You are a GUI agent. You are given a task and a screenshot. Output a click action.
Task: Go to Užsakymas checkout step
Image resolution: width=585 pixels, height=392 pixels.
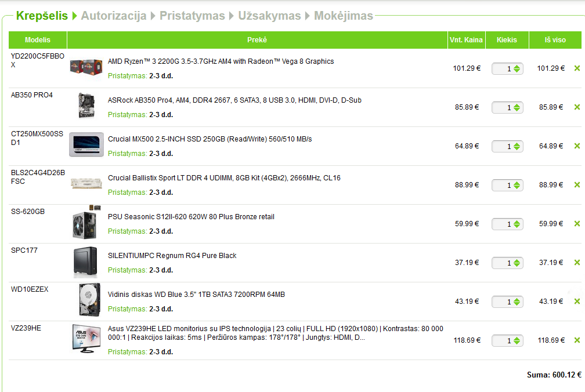click(x=269, y=16)
